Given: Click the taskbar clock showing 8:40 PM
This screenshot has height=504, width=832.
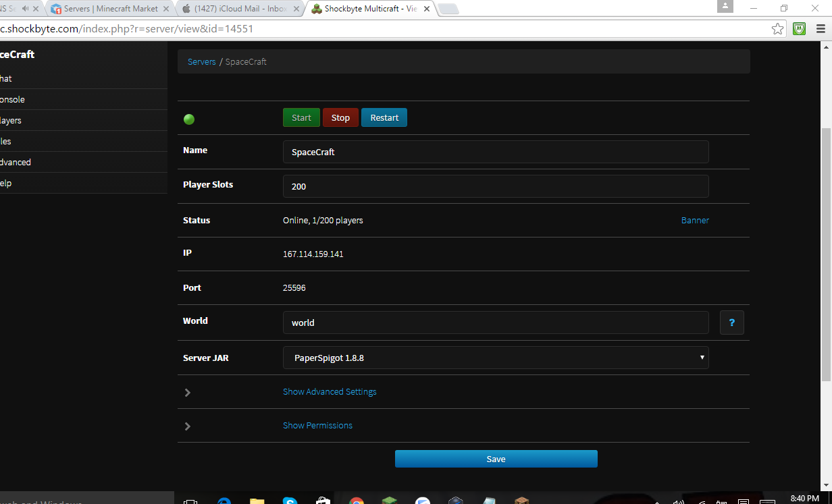Looking at the screenshot, I should coord(804,498).
